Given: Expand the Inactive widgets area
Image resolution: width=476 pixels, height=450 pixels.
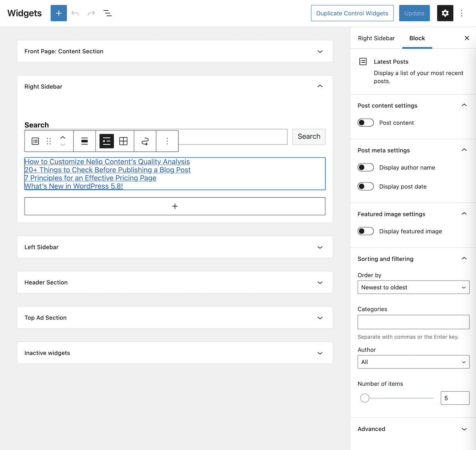Looking at the screenshot, I should [175, 353].
